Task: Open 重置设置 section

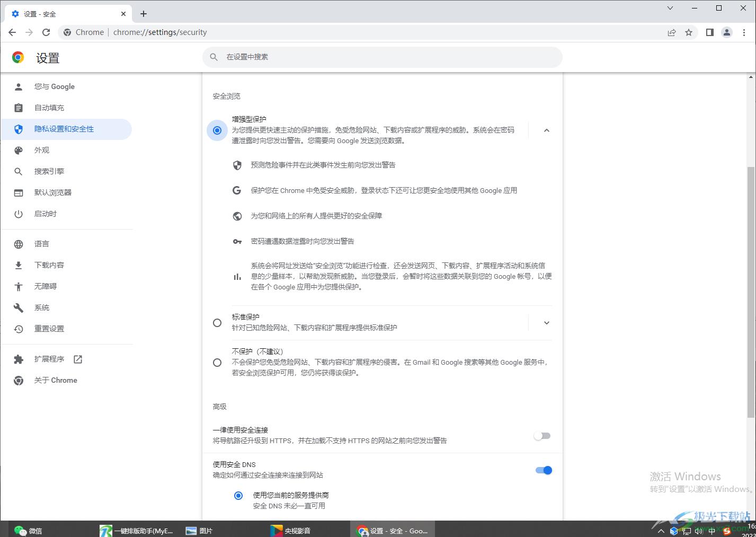Action: point(66,329)
